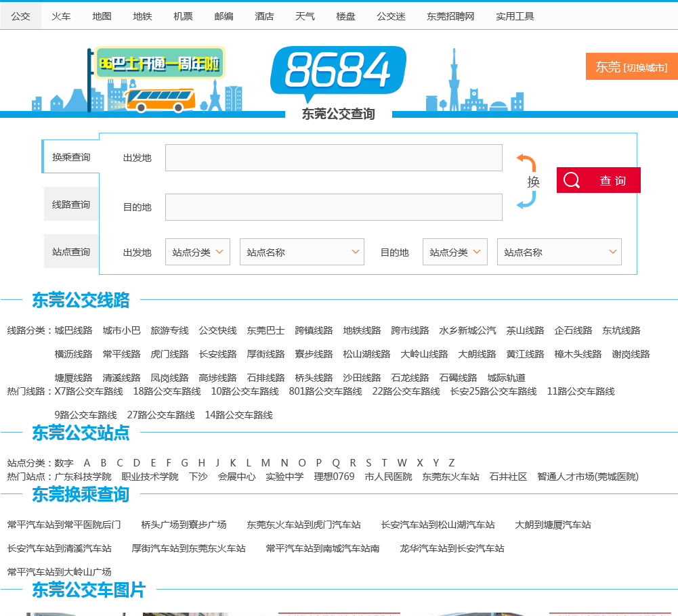The image size is (678, 616).
Task: Click the 出发地 text input field
Action: tap(334, 158)
